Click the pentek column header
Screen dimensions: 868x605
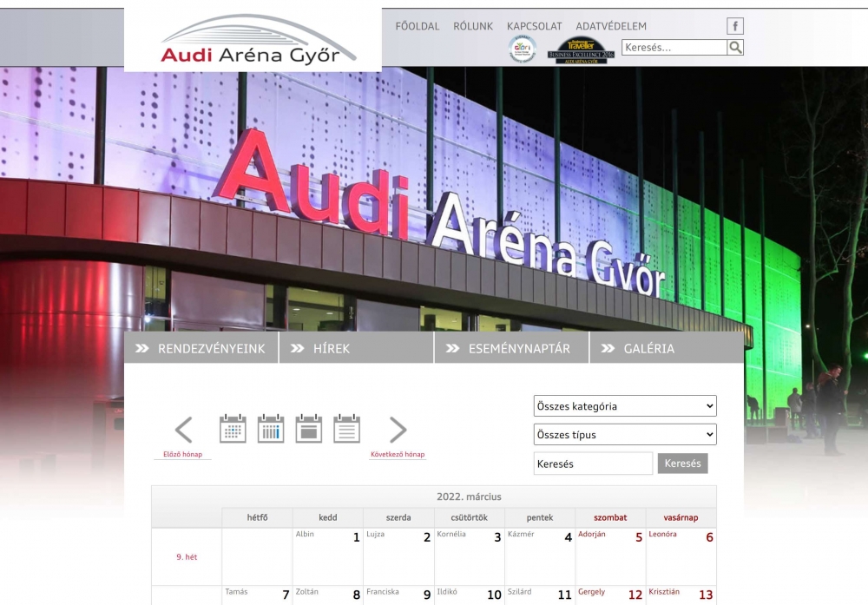tap(540, 517)
